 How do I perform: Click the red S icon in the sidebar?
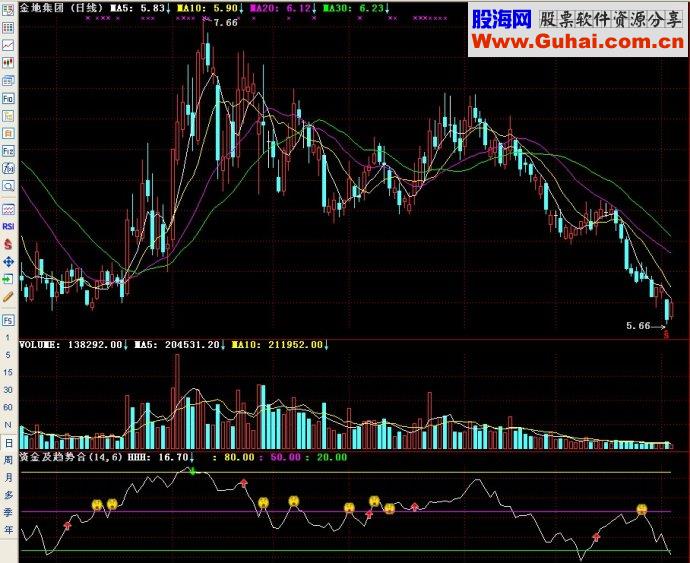pos(8,244)
